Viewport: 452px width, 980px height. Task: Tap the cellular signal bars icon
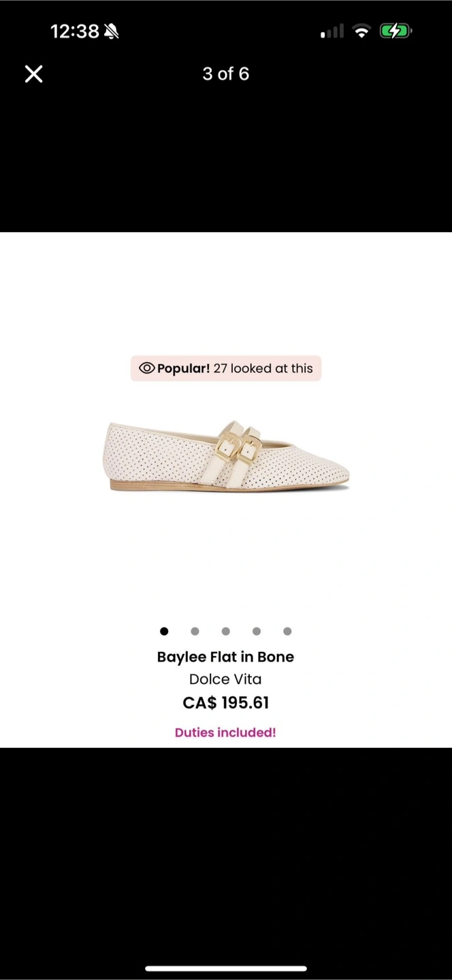point(332,32)
